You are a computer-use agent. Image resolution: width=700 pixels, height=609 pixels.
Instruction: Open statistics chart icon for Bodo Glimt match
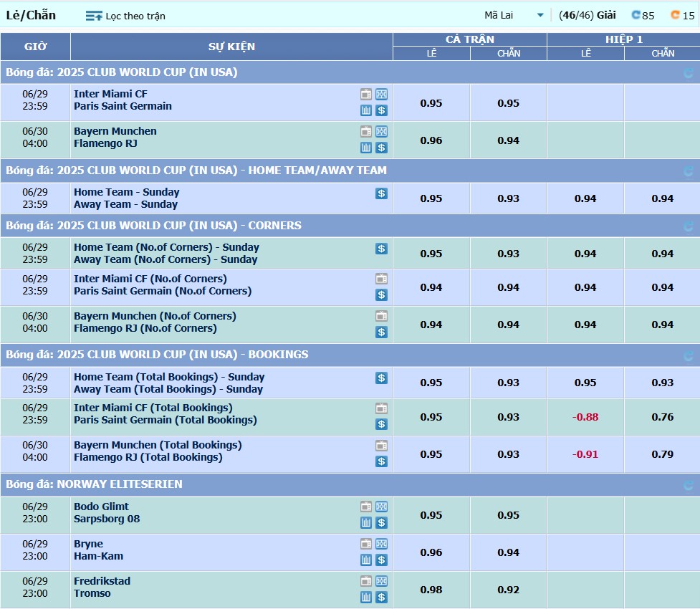pyautogui.click(x=366, y=523)
